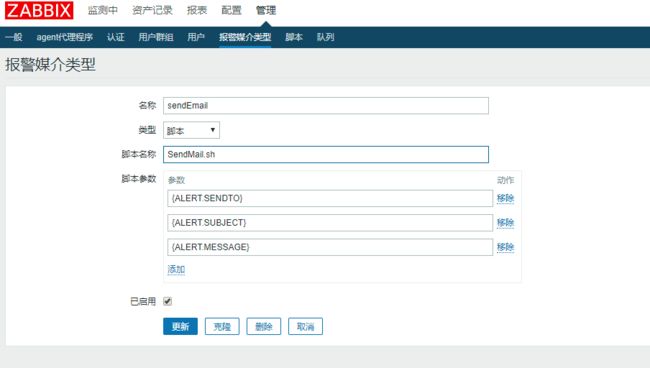This screenshot has width=650, height=368.
Task: Focus the 名称 field containing sendEmail
Action: coord(326,106)
